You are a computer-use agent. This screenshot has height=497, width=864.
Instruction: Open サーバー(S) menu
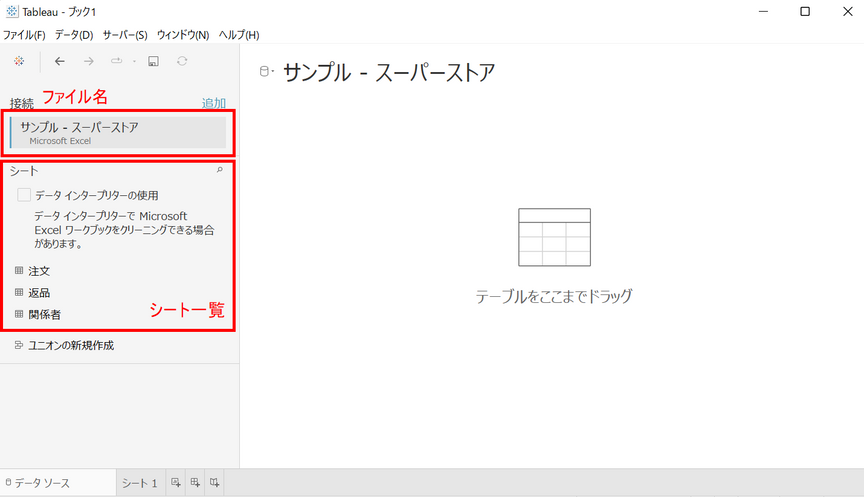click(x=125, y=35)
